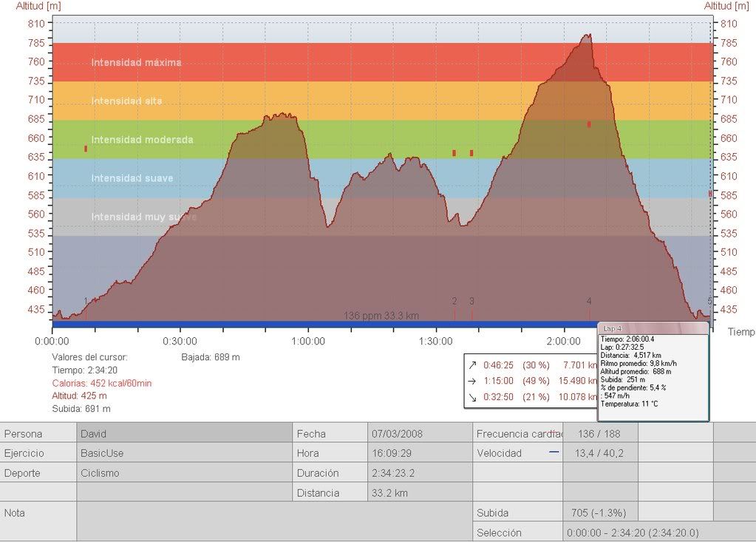Click '% de pendiente: 5,4 %' in tooltip
Screen dimensions: 756x542
pyautogui.click(x=633, y=387)
